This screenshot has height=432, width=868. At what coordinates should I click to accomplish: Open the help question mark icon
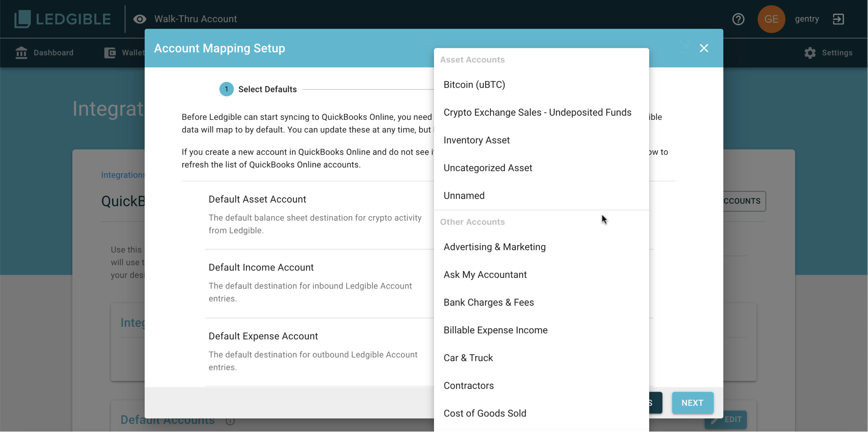click(738, 19)
